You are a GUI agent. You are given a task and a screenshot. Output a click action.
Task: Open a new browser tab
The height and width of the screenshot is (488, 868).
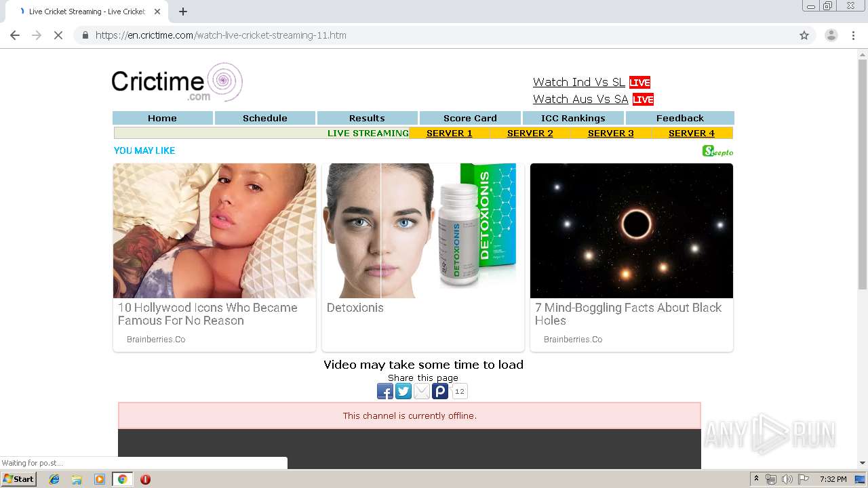click(x=183, y=12)
